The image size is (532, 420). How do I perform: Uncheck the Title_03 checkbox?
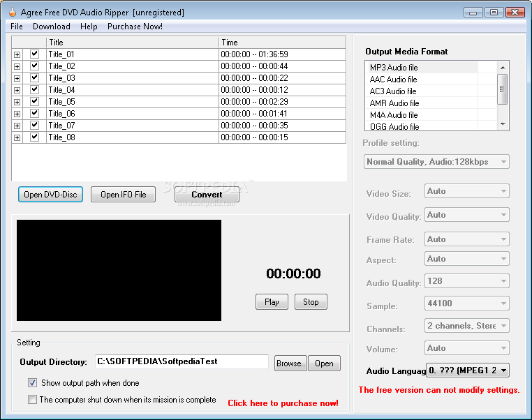coord(34,77)
